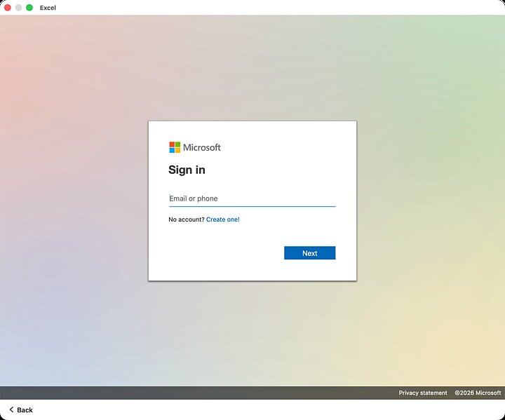The image size is (505, 420).
Task: Go back using the Back button
Action: pyautogui.click(x=20, y=409)
